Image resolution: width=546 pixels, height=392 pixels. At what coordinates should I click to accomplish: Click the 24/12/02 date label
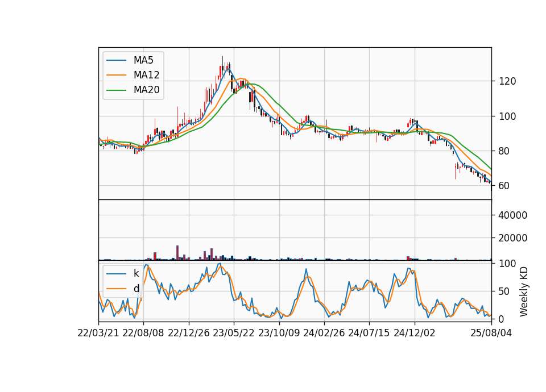coord(415,333)
